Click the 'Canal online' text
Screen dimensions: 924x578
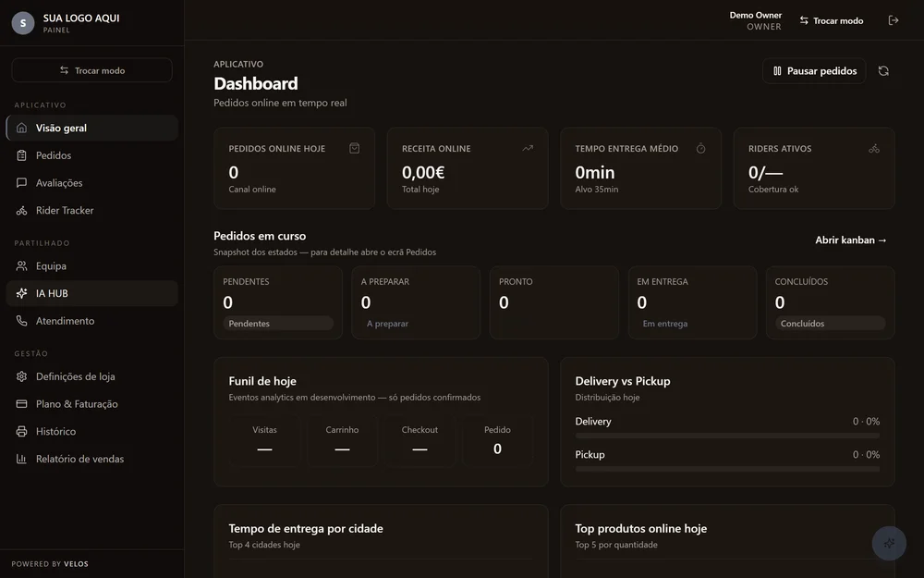[252, 190]
